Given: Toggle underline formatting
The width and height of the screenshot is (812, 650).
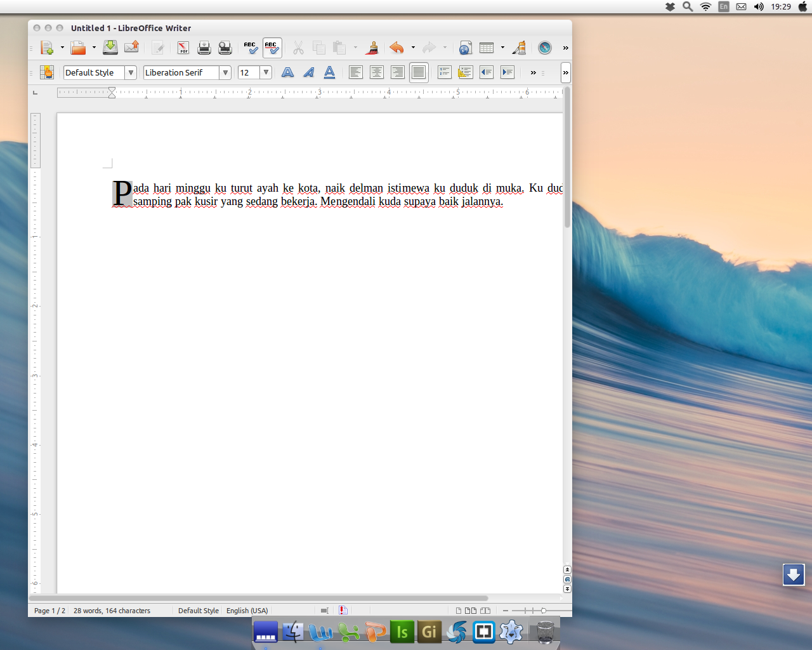Looking at the screenshot, I should (329, 72).
